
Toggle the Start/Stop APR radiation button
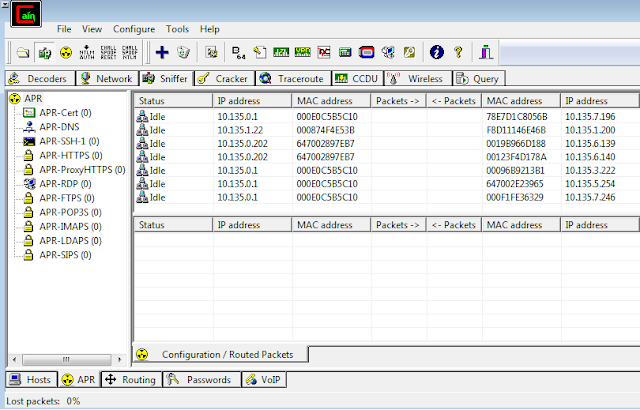point(66,52)
